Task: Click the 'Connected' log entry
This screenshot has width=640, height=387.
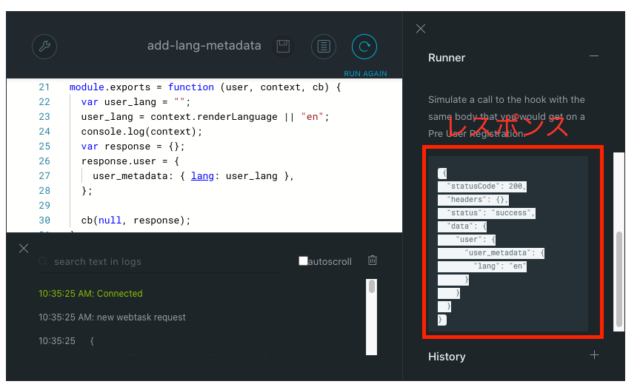Action: 91,294
